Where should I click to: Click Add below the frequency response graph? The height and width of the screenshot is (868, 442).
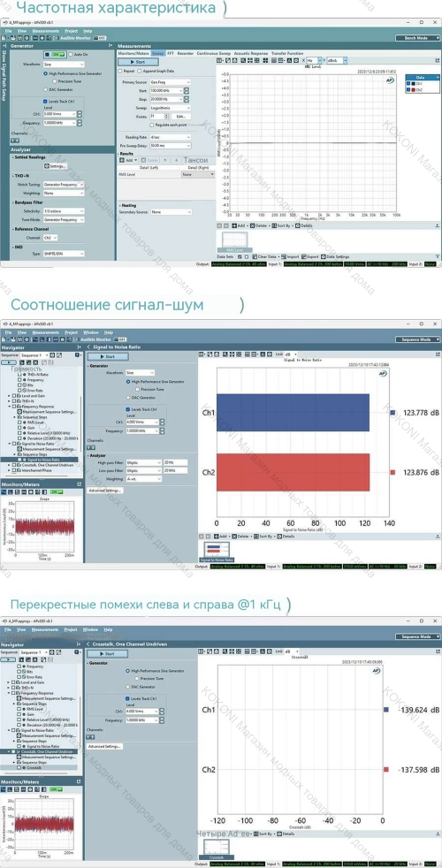238,226
